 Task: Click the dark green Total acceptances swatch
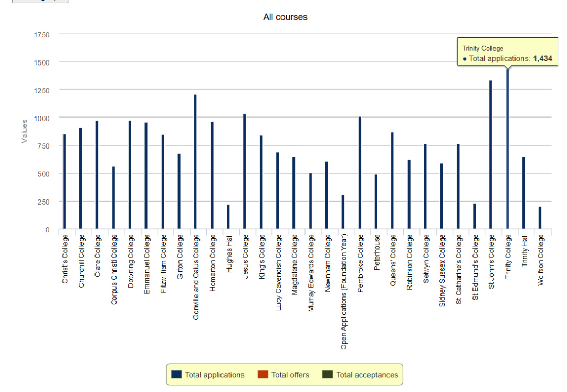[328, 374]
